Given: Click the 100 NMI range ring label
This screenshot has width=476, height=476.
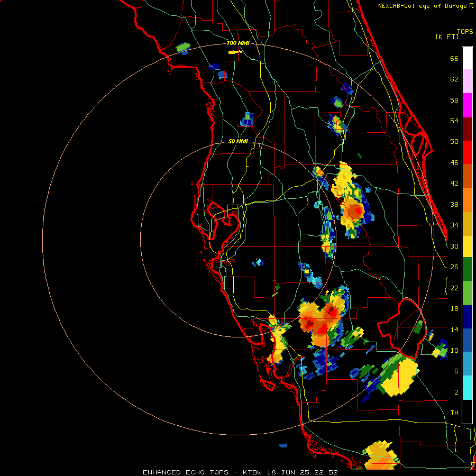Looking at the screenshot, I should tap(238, 43).
